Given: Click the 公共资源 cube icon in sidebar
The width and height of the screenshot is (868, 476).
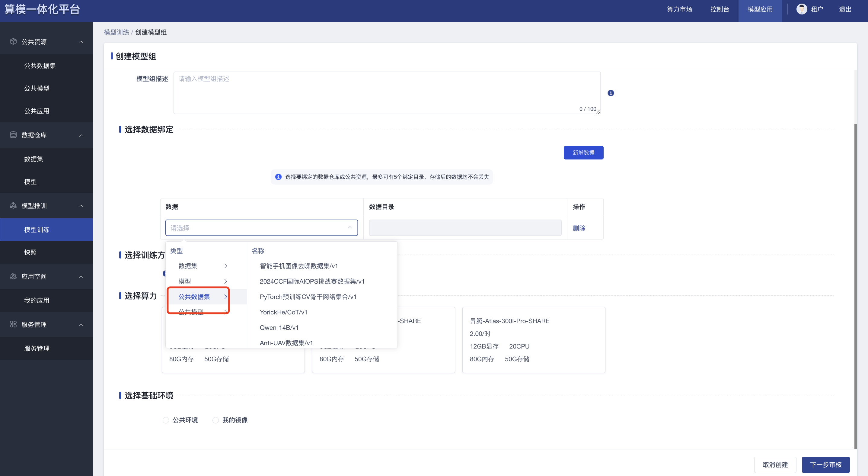Looking at the screenshot, I should (13, 41).
